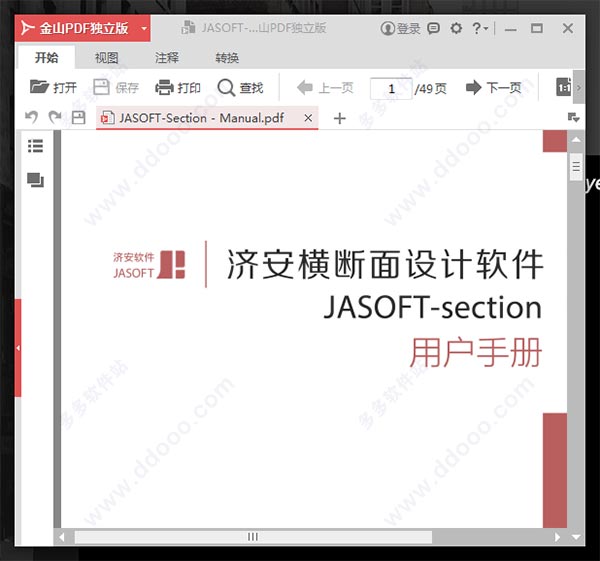Click the JASOFT-section title text

tap(433, 308)
